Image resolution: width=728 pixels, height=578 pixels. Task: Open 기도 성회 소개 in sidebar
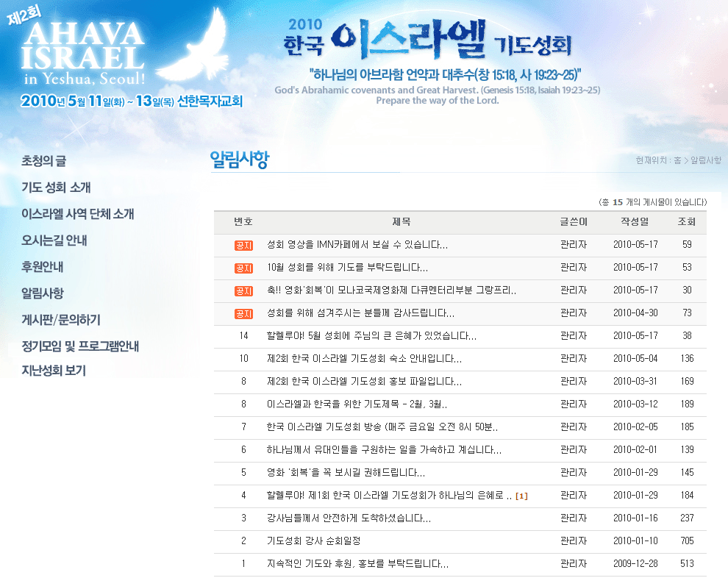pos(56,188)
